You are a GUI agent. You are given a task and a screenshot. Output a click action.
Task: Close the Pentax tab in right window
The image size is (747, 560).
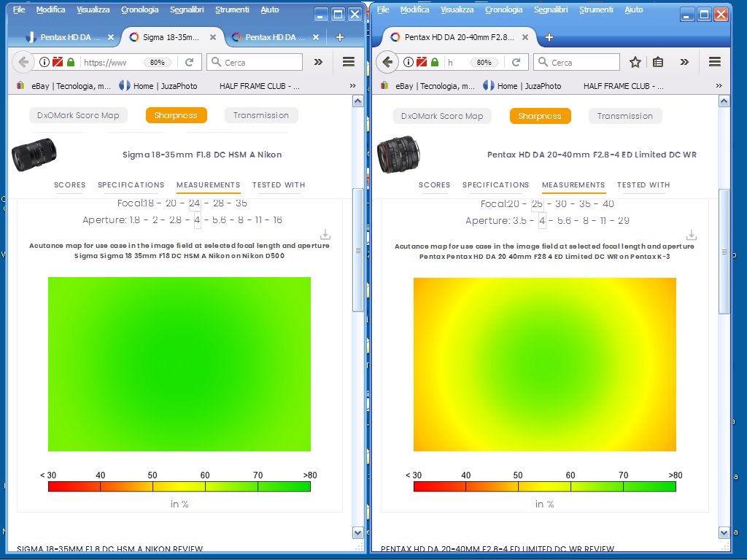(525, 37)
